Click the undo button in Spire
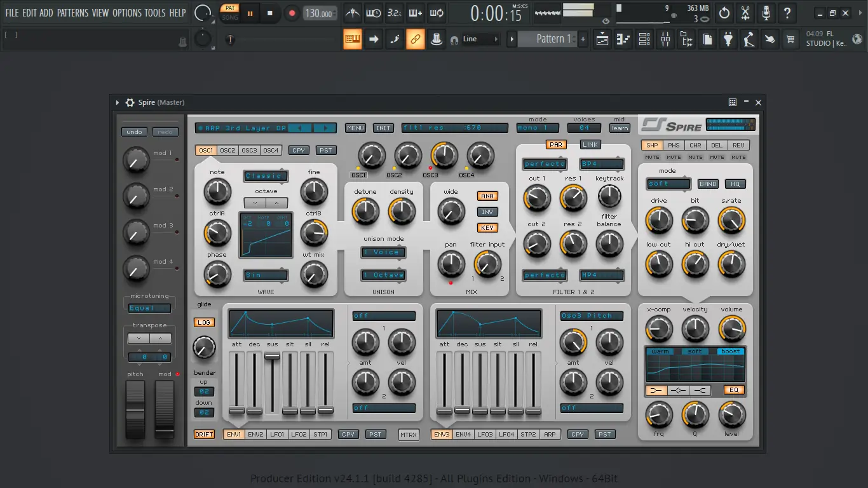Image resolution: width=868 pixels, height=488 pixels. point(134,132)
